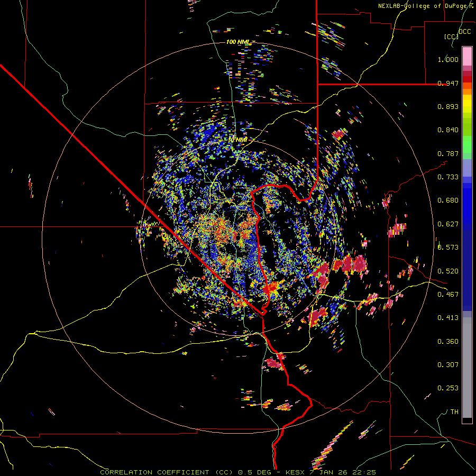Pick the light pink swatch beside 1.000
Image resolution: width=476 pixels, height=476 pixels.
[467, 57]
